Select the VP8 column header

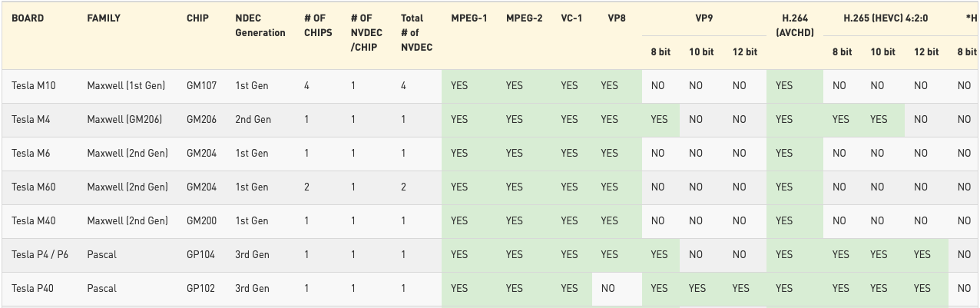616,18
